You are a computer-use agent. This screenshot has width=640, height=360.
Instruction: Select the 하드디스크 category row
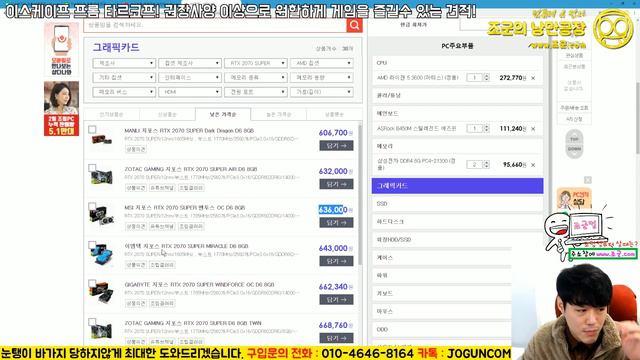click(x=457, y=222)
